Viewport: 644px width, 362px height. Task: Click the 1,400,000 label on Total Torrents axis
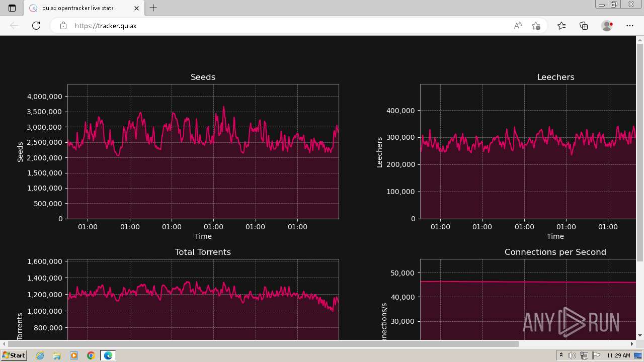click(45, 278)
